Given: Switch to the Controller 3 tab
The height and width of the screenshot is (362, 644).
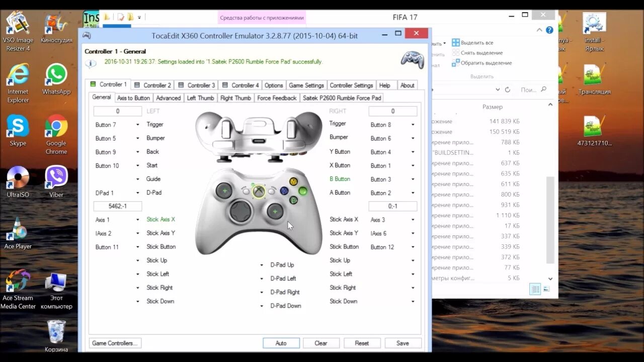Looking at the screenshot, I should click(197, 85).
